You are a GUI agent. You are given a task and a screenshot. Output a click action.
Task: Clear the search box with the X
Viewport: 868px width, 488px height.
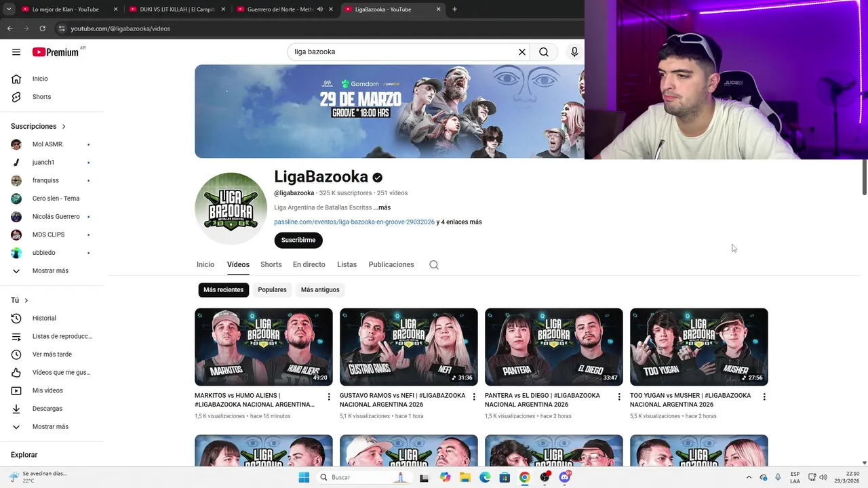coord(522,52)
